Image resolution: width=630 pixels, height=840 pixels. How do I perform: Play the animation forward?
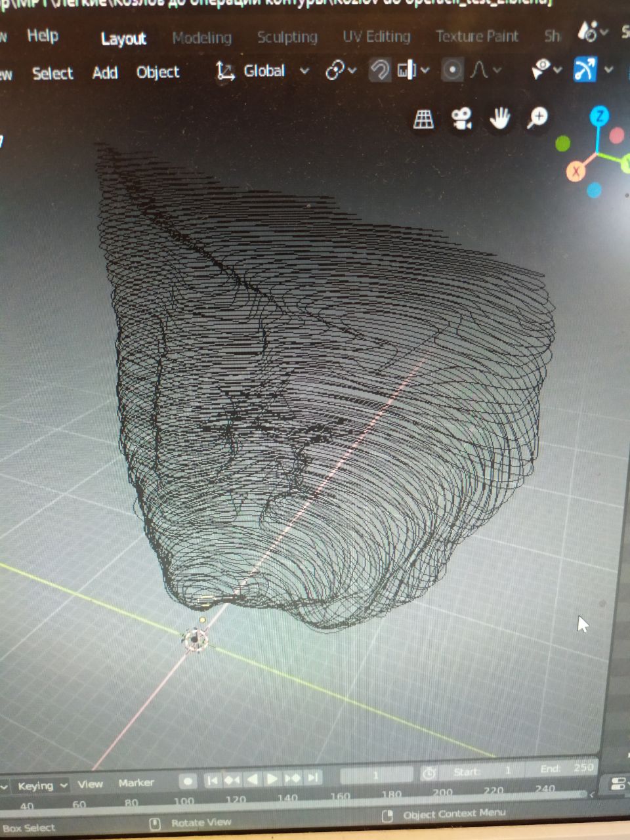tap(272, 779)
